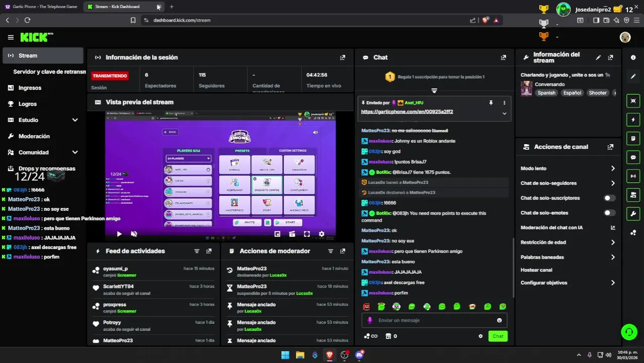The width and height of the screenshot is (644, 363).
Task: Open the green headset support button
Action: tap(629, 332)
